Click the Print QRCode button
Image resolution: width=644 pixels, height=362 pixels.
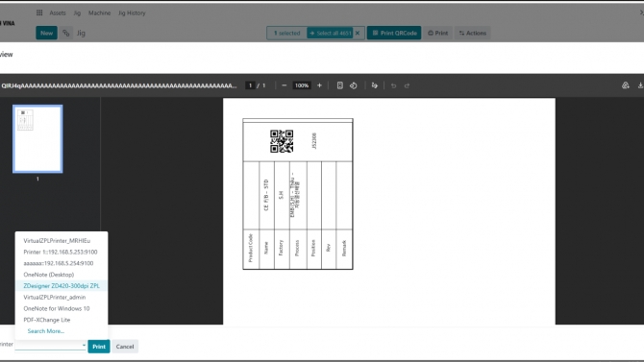394,33
